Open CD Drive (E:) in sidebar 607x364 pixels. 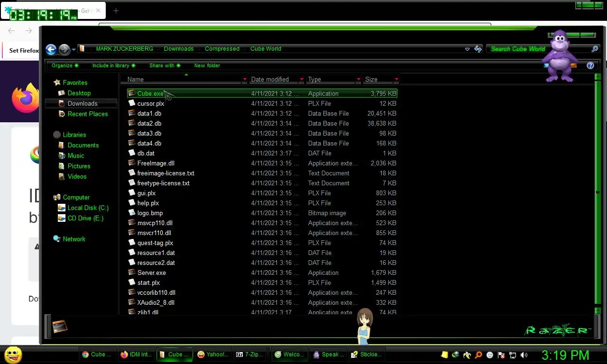pyautogui.click(x=85, y=218)
